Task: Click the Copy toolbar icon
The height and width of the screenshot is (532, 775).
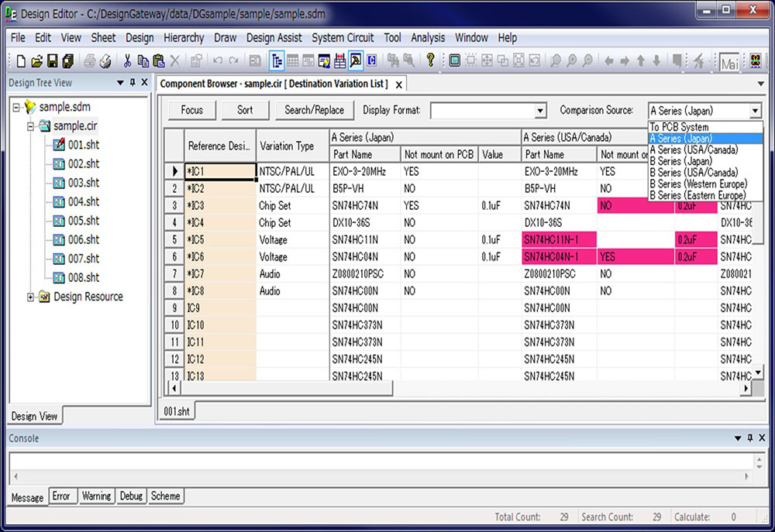Action: click(143, 60)
